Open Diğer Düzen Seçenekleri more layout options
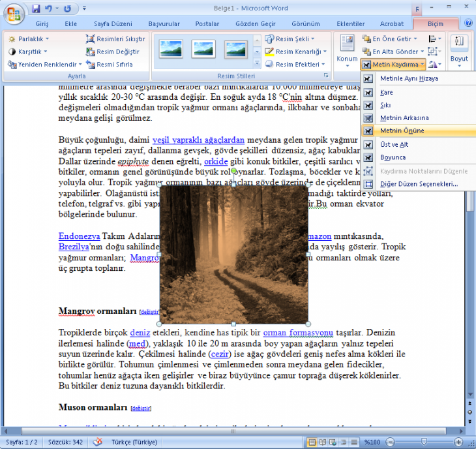This screenshot has width=476, height=449. (419, 184)
